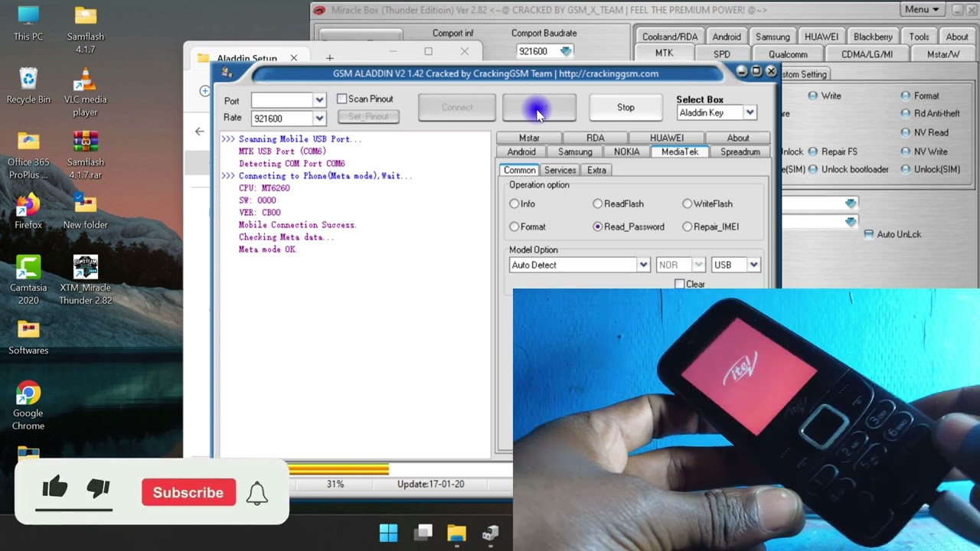Open the Port dropdown in GSM Aladdin
This screenshot has width=980, height=551.
click(x=319, y=100)
